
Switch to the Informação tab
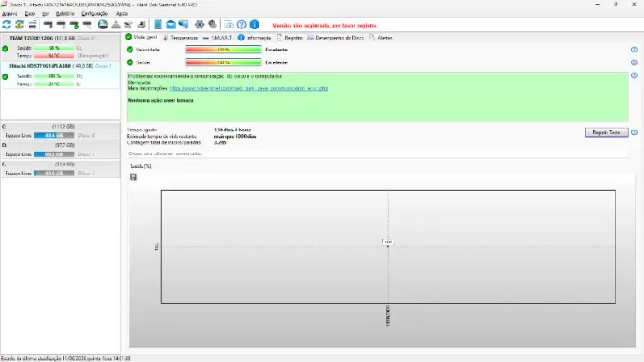click(255, 38)
